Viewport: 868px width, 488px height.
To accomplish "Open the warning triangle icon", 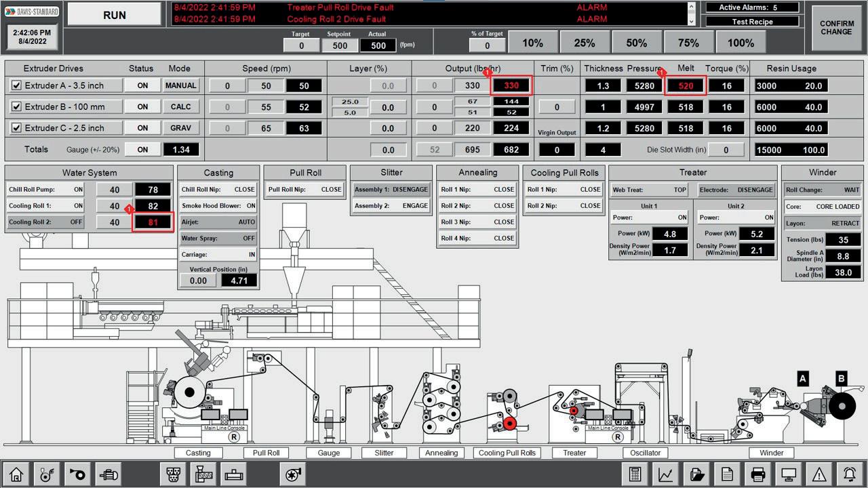I will pyautogui.click(x=818, y=474).
